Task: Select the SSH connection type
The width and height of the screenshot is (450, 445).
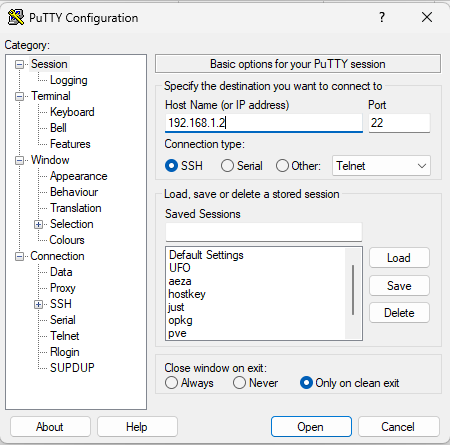Action: 171,166
